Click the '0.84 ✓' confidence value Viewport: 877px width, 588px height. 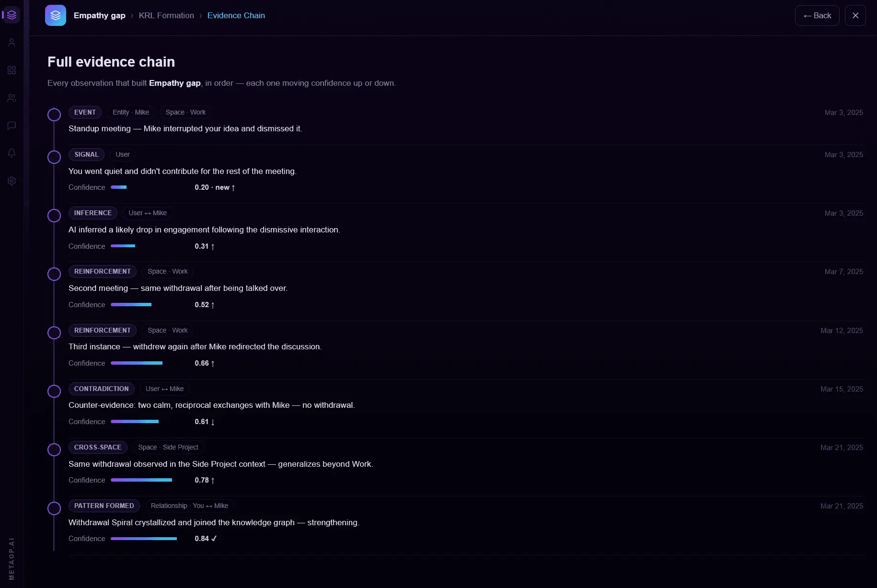tap(206, 539)
